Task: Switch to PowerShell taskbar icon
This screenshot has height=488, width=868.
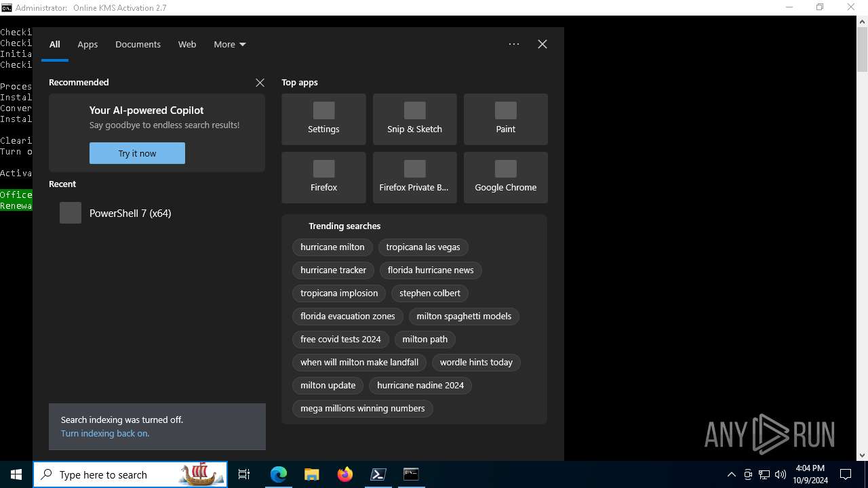Action: tap(378, 474)
